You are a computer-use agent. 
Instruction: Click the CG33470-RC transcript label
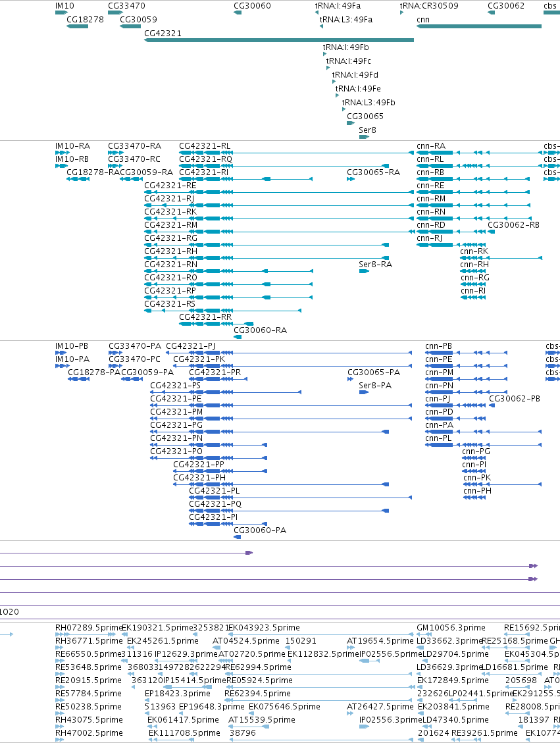pos(134,159)
